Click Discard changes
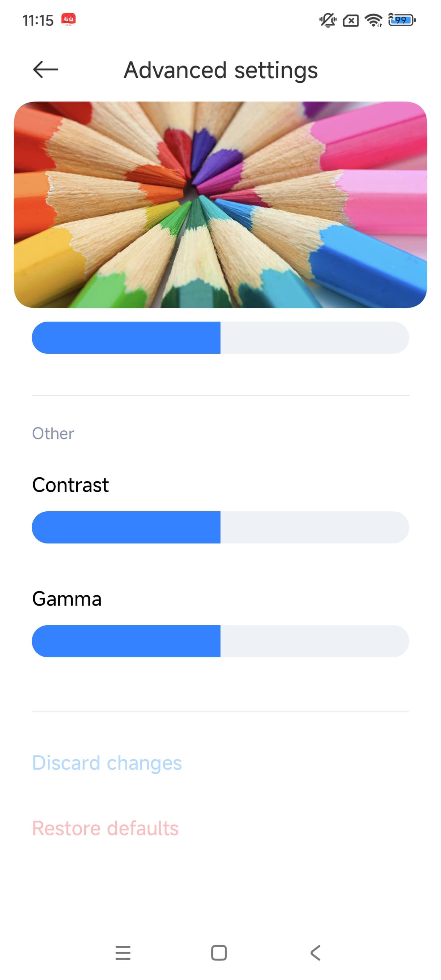This screenshot has width=441, height=980. tap(107, 763)
